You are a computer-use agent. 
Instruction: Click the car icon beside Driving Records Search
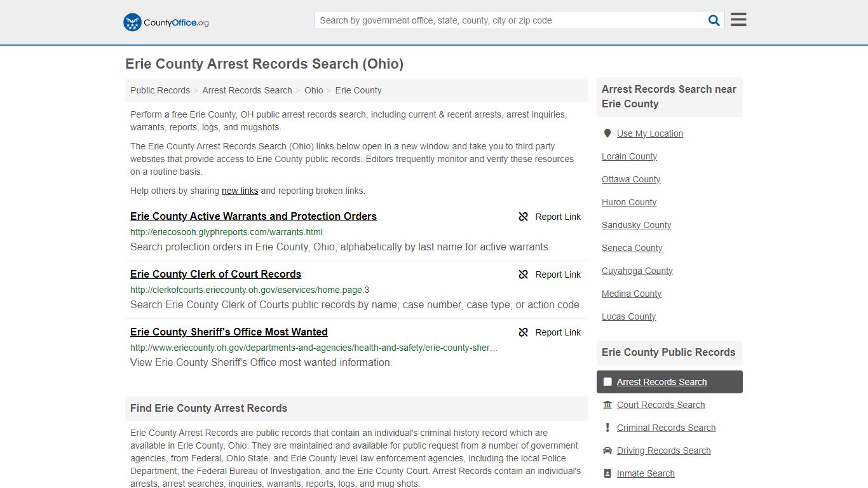pos(607,451)
